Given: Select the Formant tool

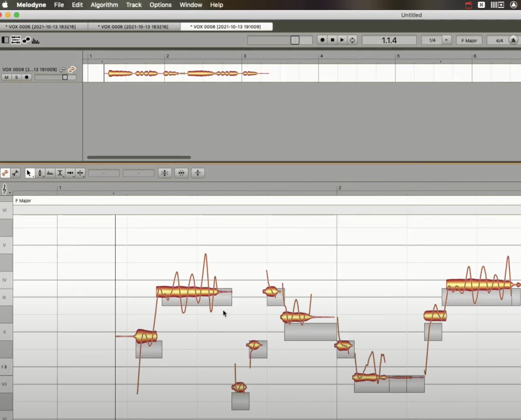Looking at the screenshot, I should click(50, 173).
